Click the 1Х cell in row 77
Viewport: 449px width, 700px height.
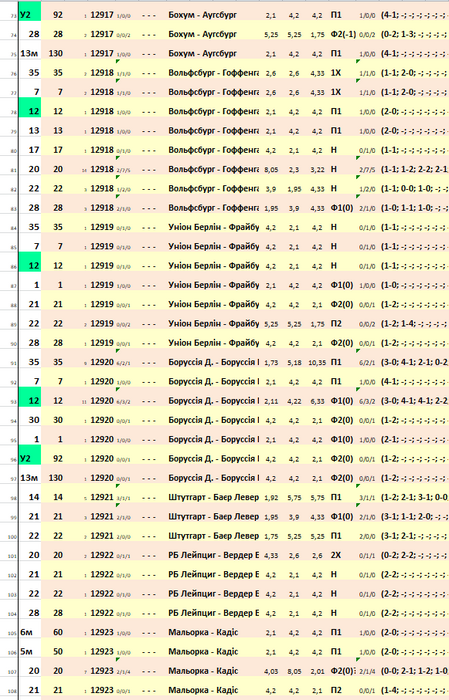336,92
